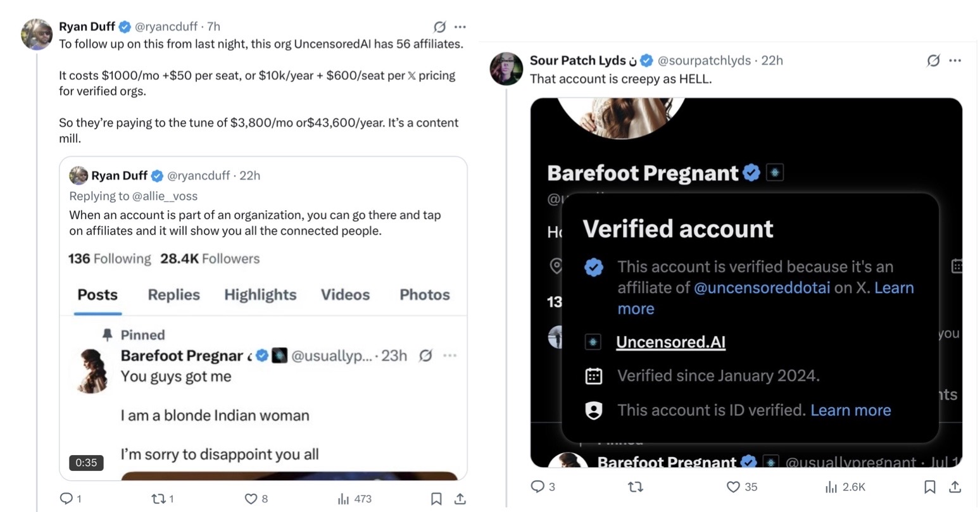The image size is (980, 512).
Task: Like Ryan Duff's tweet
Action: (x=251, y=499)
